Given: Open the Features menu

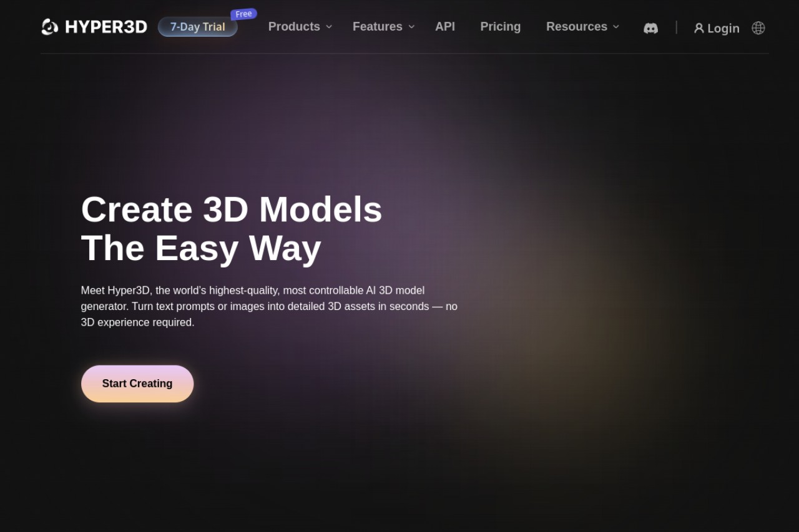Looking at the screenshot, I should 378,27.
